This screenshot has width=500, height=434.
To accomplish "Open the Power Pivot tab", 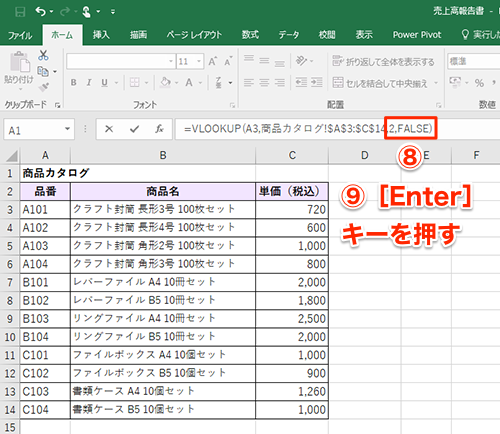I will coord(417,35).
